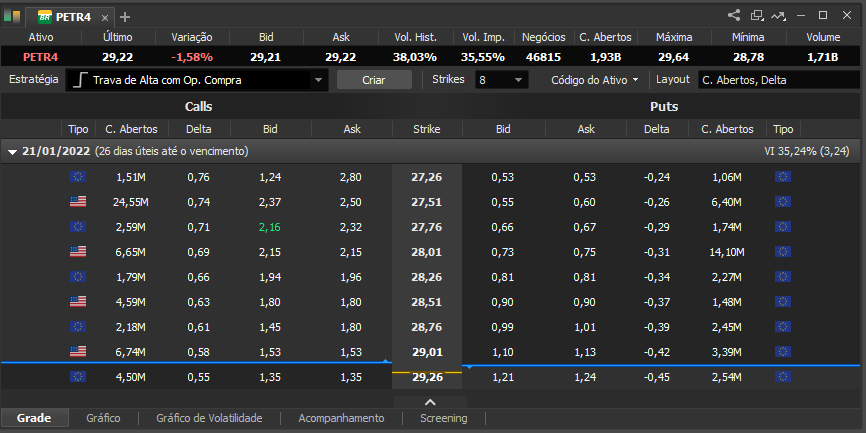Screen dimensions: 866x433
Task: Select strike 28,01 cell
Action: click(427, 252)
